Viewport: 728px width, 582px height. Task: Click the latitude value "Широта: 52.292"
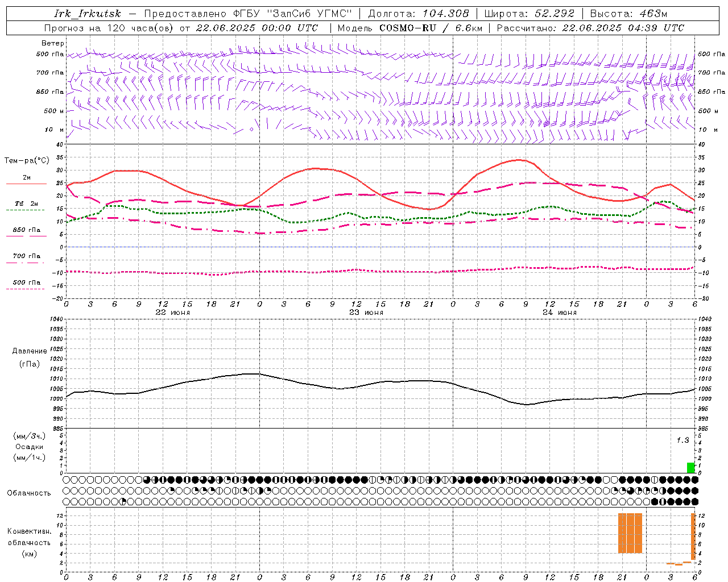pos(529,14)
